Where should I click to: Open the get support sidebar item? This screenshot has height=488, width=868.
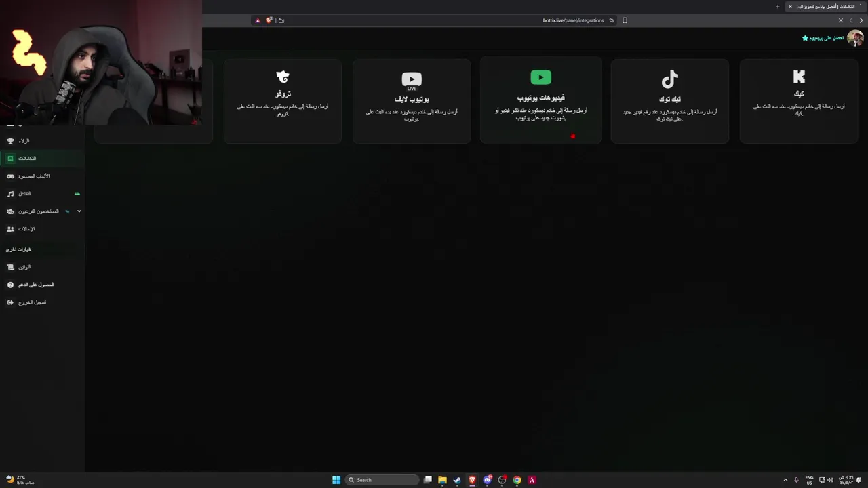[x=42, y=285]
